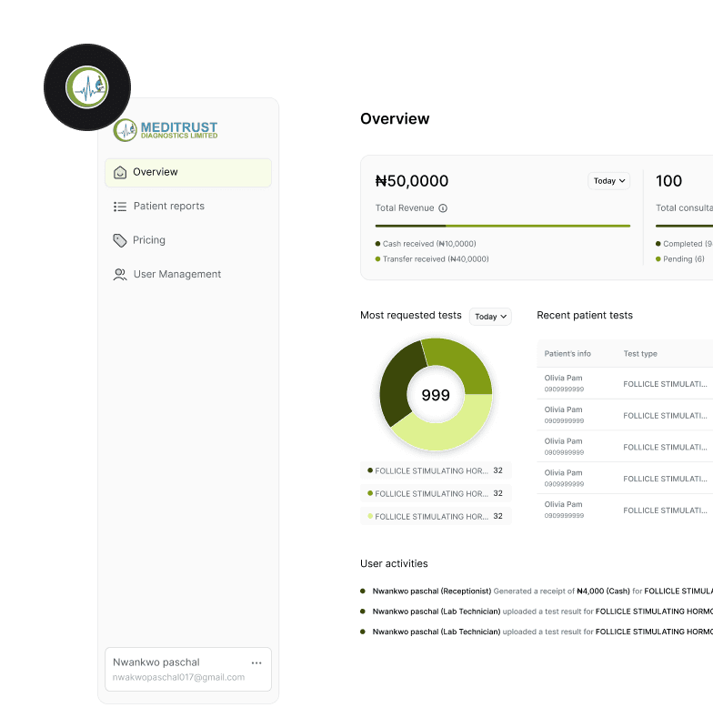
Task: Open first Olivia Pam row in patient tests
Action: pos(625,383)
